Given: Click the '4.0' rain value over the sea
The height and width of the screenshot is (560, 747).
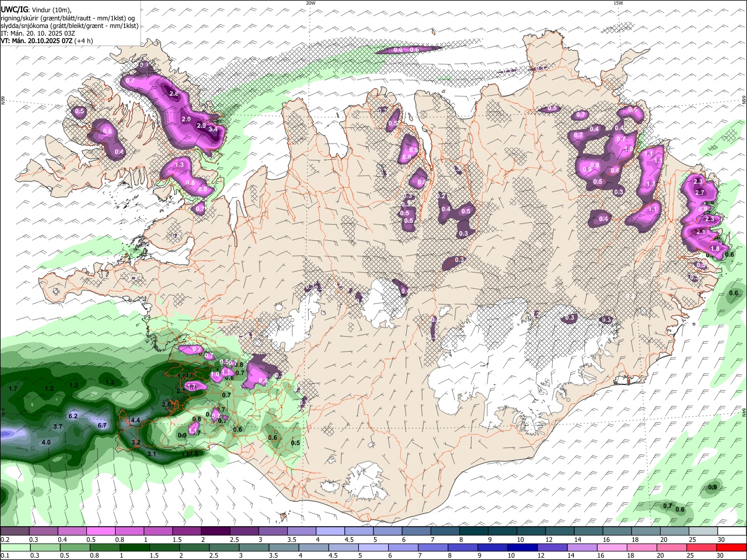Looking at the screenshot, I should tap(46, 442).
